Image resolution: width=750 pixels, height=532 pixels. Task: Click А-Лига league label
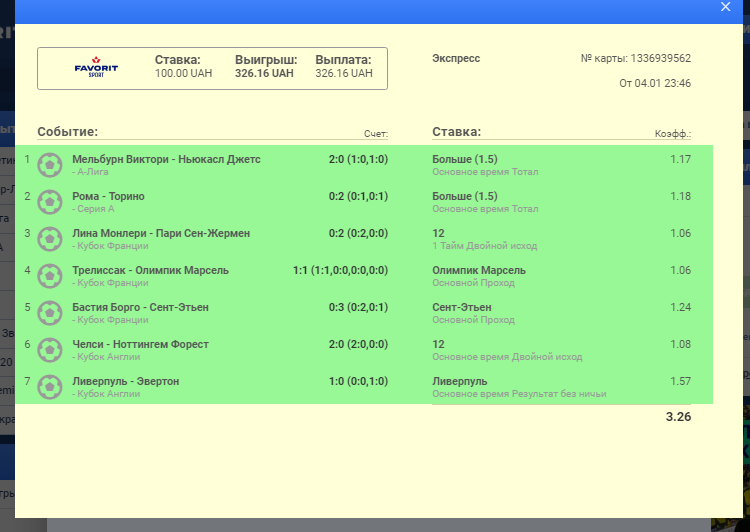point(90,172)
